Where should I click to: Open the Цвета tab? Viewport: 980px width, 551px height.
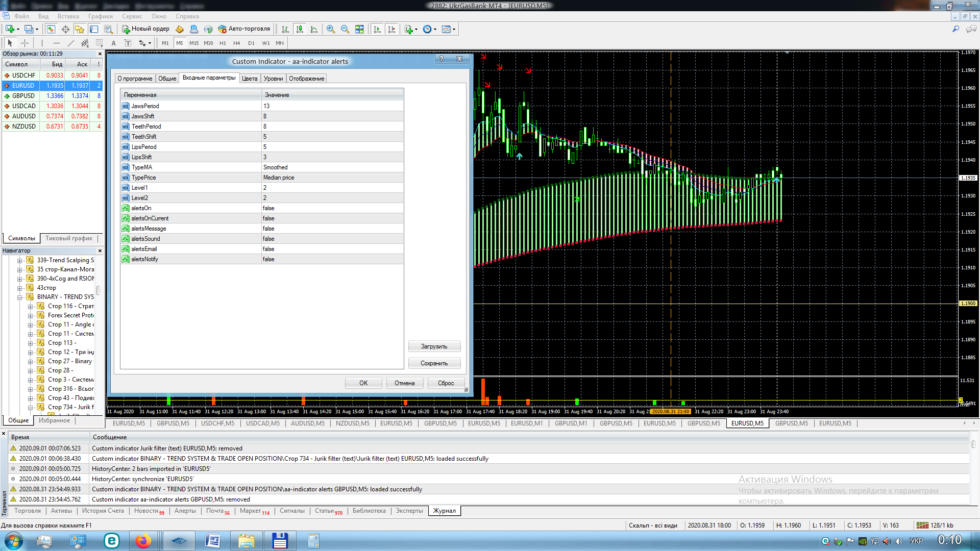[x=250, y=79]
